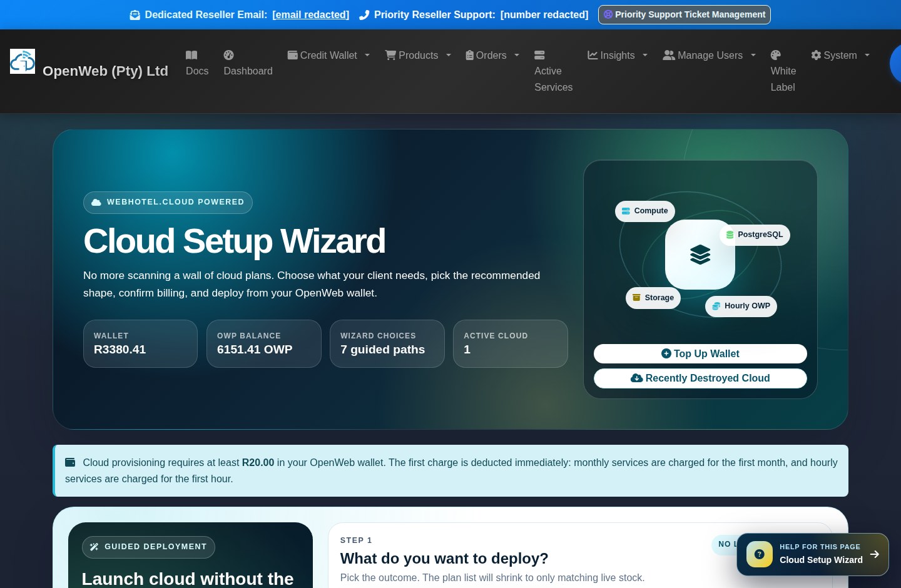Click the OWP Balance 6151.41 OWP card
This screenshot has height=588, width=901.
264,343
